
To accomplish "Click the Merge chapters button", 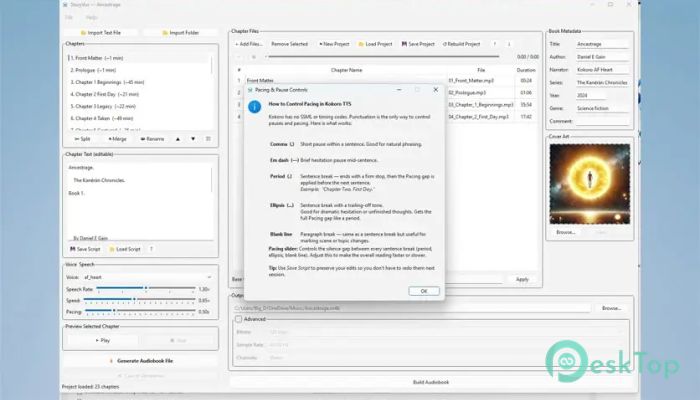I will [x=117, y=139].
